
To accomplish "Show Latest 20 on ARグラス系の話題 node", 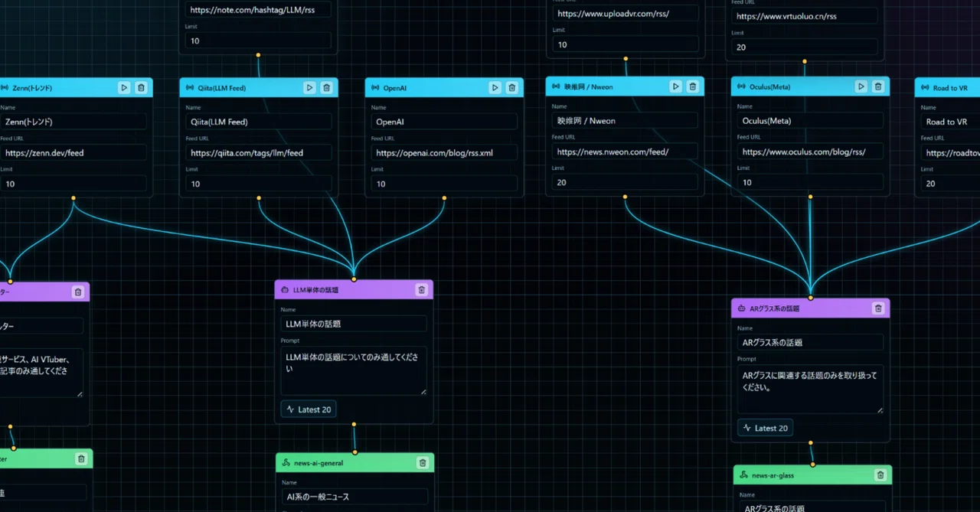I will click(765, 428).
